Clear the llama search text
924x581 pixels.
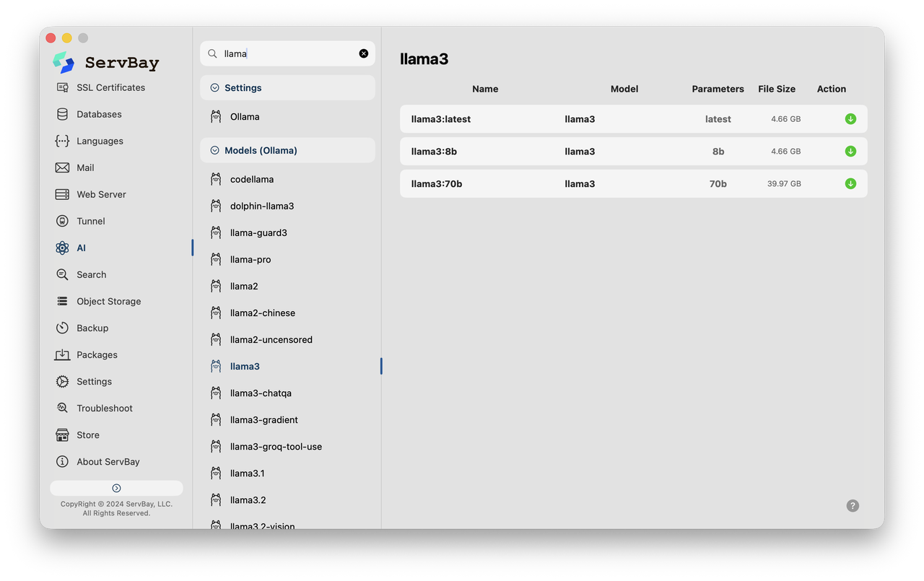coord(364,53)
